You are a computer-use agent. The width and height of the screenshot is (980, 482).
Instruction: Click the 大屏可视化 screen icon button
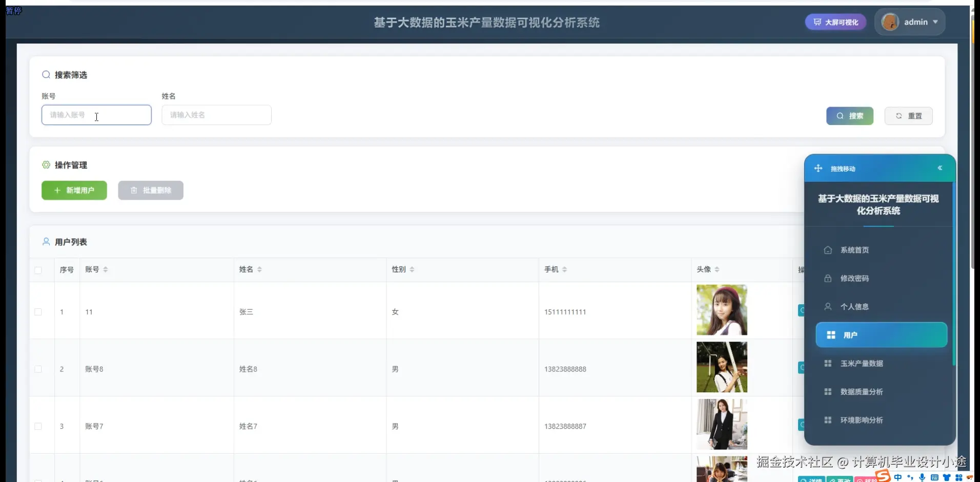point(817,22)
